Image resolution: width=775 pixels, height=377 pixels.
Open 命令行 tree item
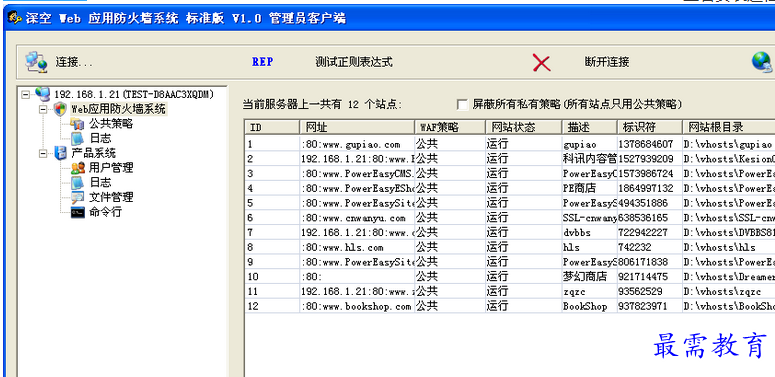pyautogui.click(x=105, y=212)
